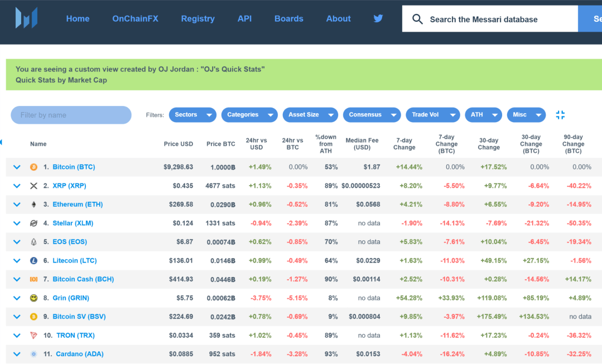
Task: Click the Messari logo icon
Action: pos(26,18)
